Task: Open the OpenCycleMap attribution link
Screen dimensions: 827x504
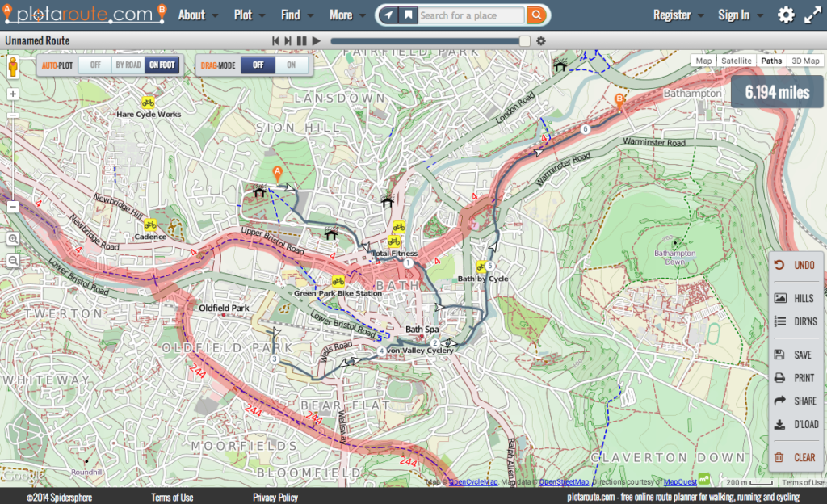Action: pyautogui.click(x=473, y=482)
